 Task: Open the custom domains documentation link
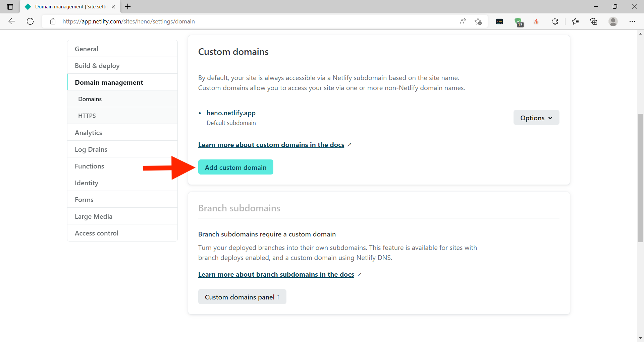[x=271, y=145]
